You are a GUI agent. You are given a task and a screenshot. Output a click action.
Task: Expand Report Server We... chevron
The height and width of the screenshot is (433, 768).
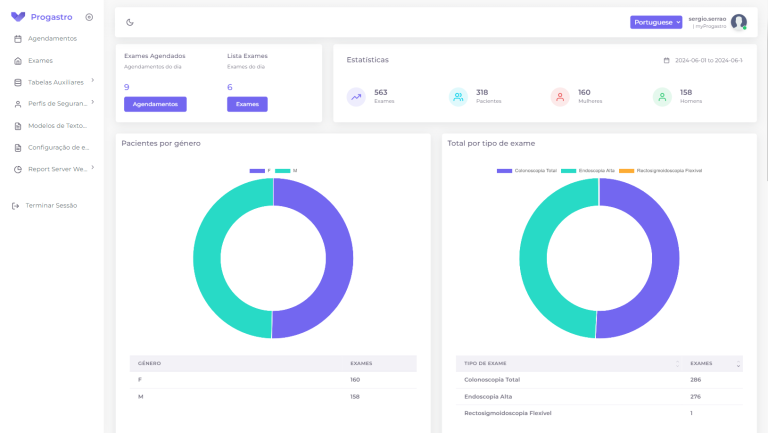point(93,168)
